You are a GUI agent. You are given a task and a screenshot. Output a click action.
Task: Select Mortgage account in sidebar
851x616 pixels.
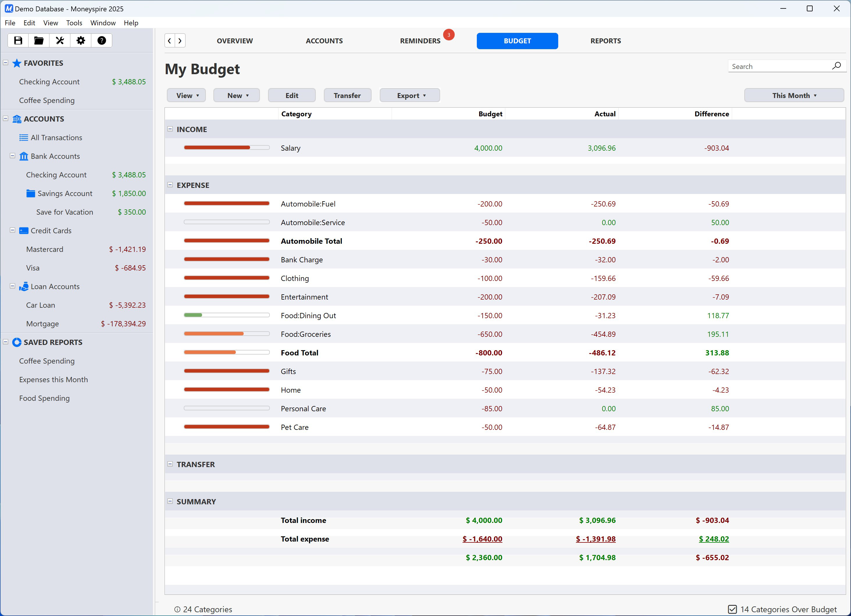(x=77, y=324)
